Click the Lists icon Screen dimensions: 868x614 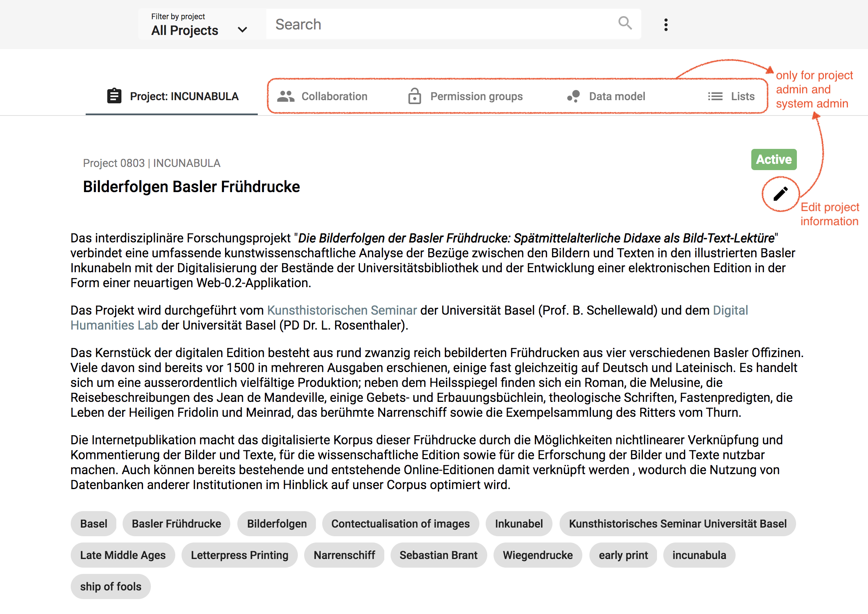[x=715, y=96]
